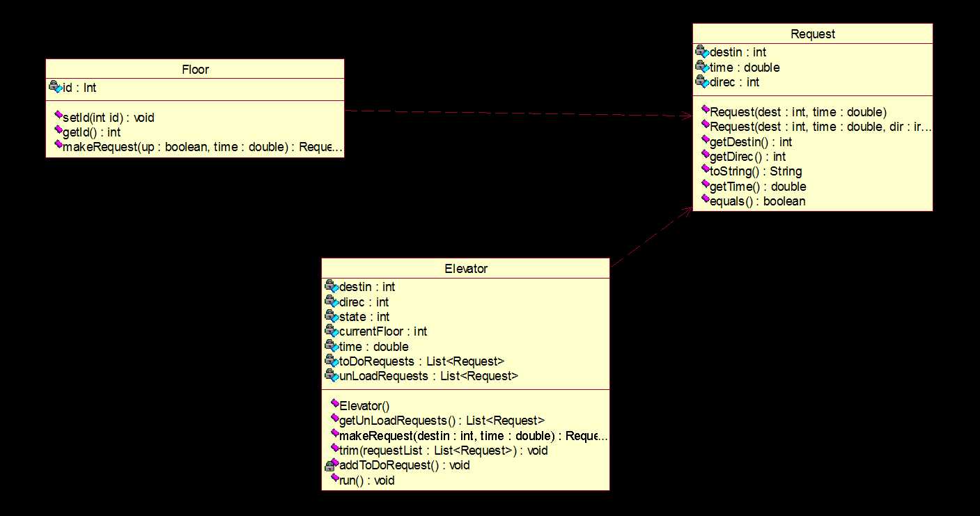Select Request attribute text time : double

click(745, 68)
